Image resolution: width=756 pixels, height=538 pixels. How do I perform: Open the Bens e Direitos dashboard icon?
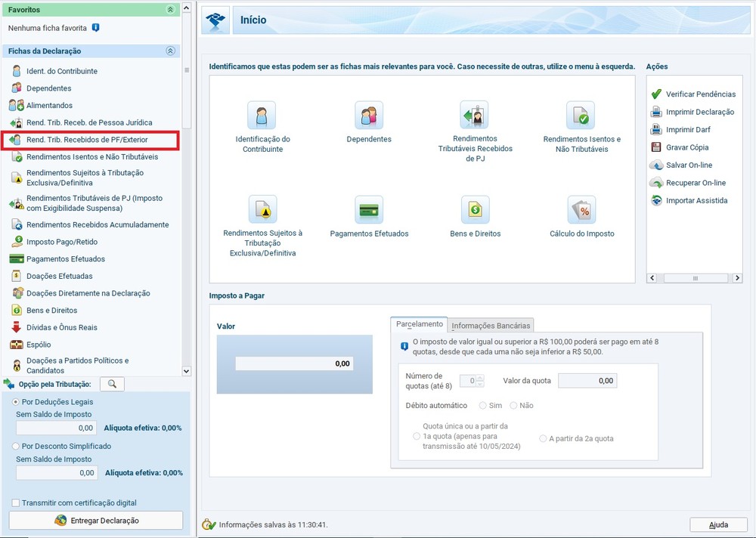[475, 210]
